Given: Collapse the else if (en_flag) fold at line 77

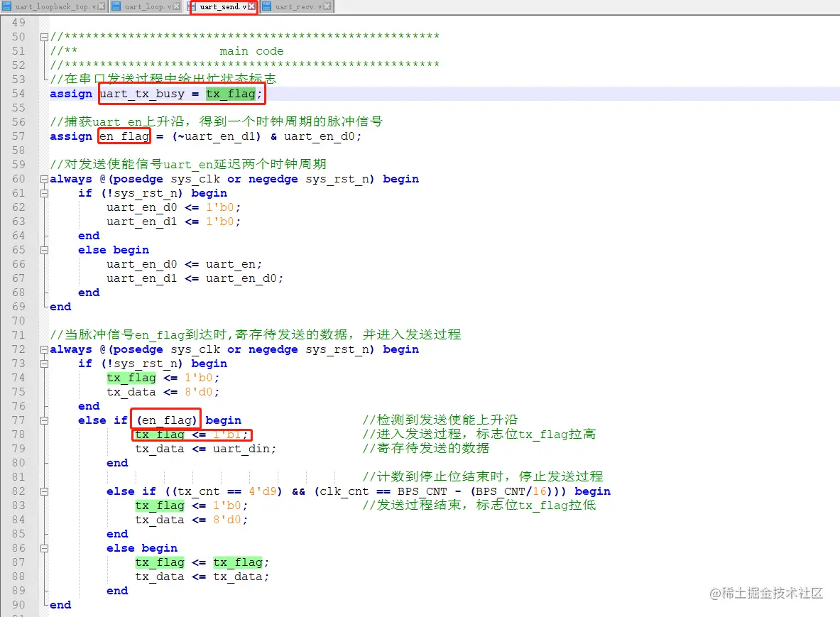Looking at the screenshot, I should coord(44,420).
